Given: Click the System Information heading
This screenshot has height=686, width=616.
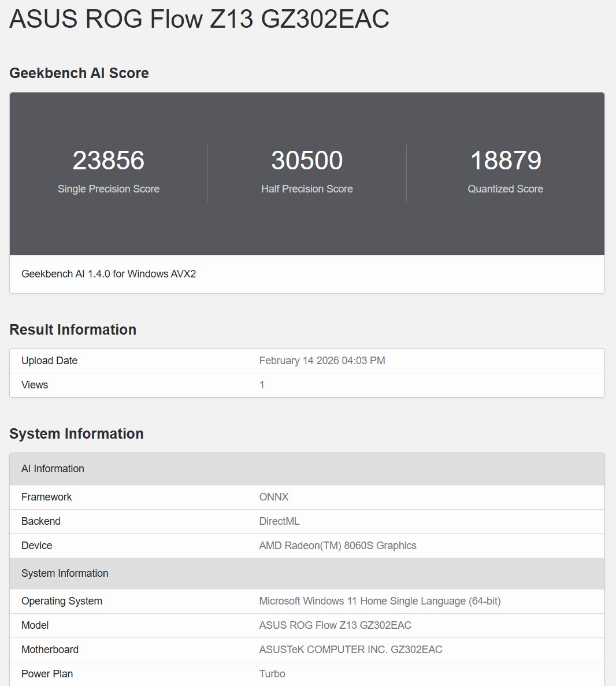Looking at the screenshot, I should [x=76, y=433].
